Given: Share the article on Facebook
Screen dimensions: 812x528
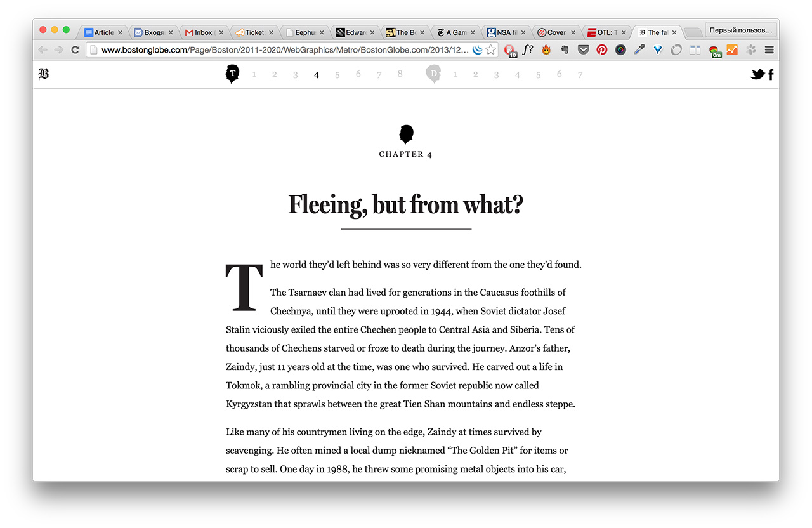Looking at the screenshot, I should [x=771, y=75].
